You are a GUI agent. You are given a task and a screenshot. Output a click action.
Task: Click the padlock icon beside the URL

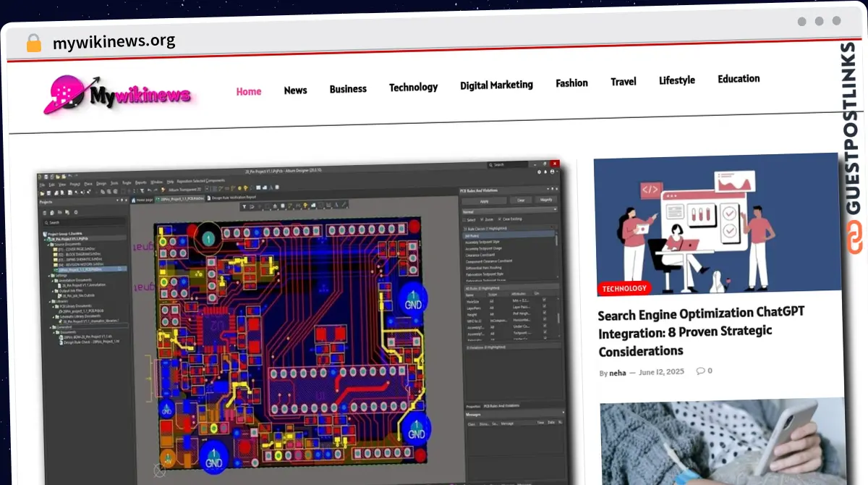click(x=34, y=43)
